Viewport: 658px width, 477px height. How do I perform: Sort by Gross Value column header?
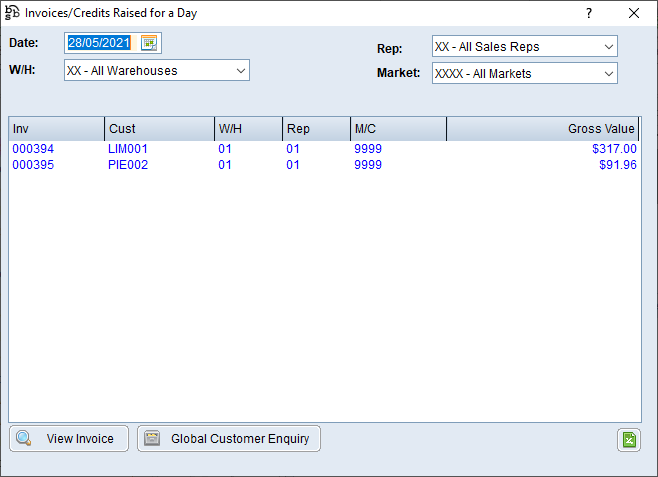coord(543,129)
